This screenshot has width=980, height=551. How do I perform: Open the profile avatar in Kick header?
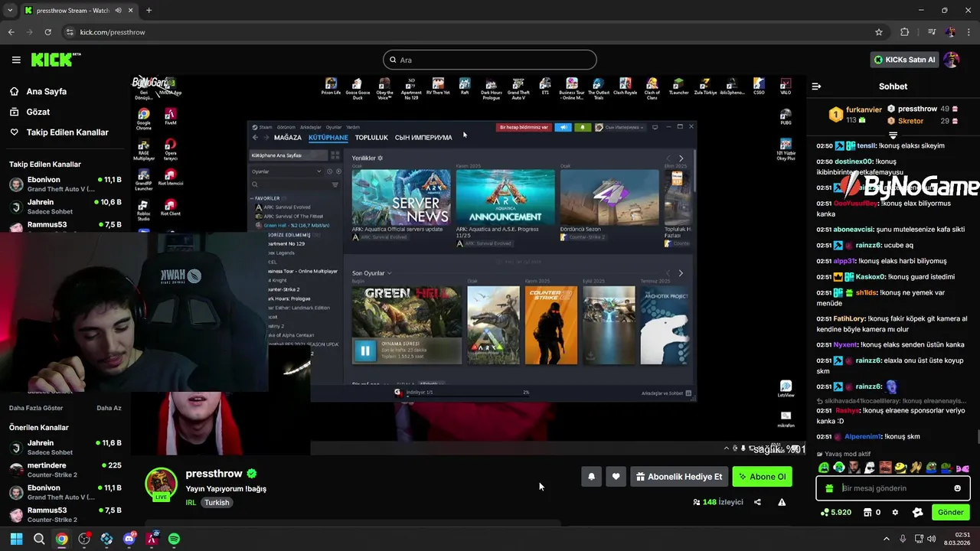(951, 60)
